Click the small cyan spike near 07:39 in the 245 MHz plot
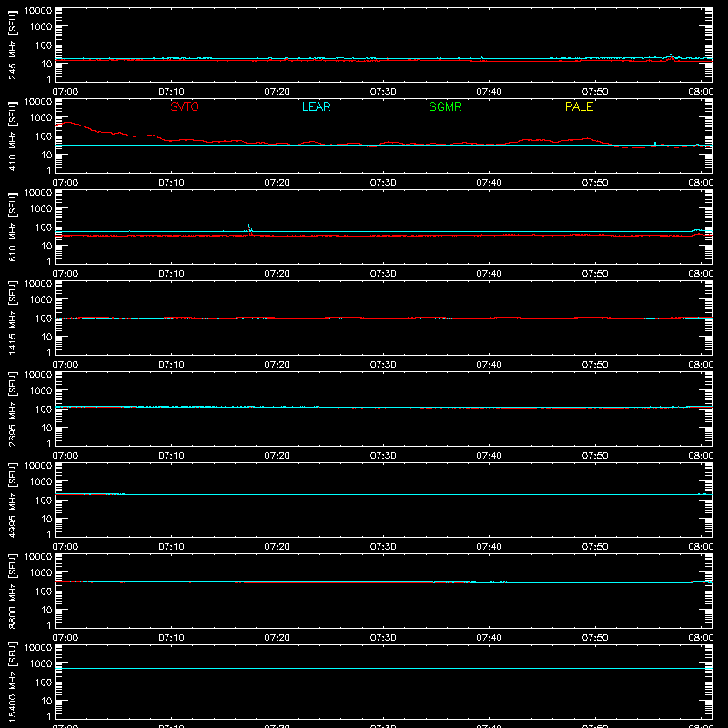The image size is (728, 728). (x=482, y=57)
